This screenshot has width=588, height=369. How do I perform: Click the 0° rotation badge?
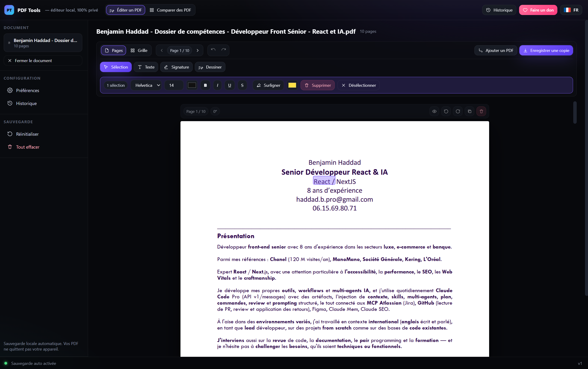point(215,111)
